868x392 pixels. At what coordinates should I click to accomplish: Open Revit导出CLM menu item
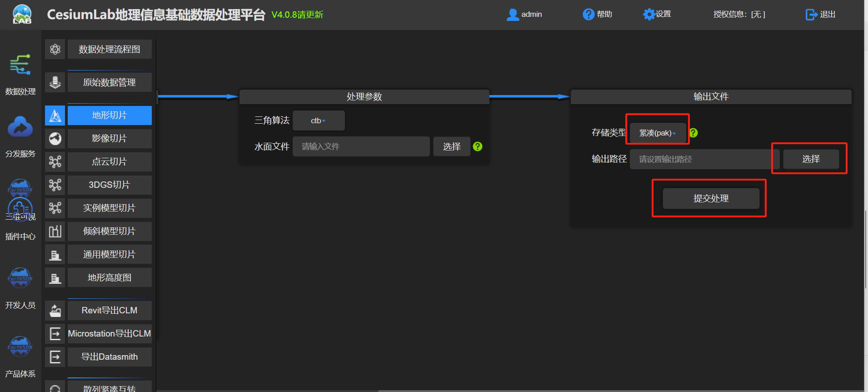(x=110, y=311)
